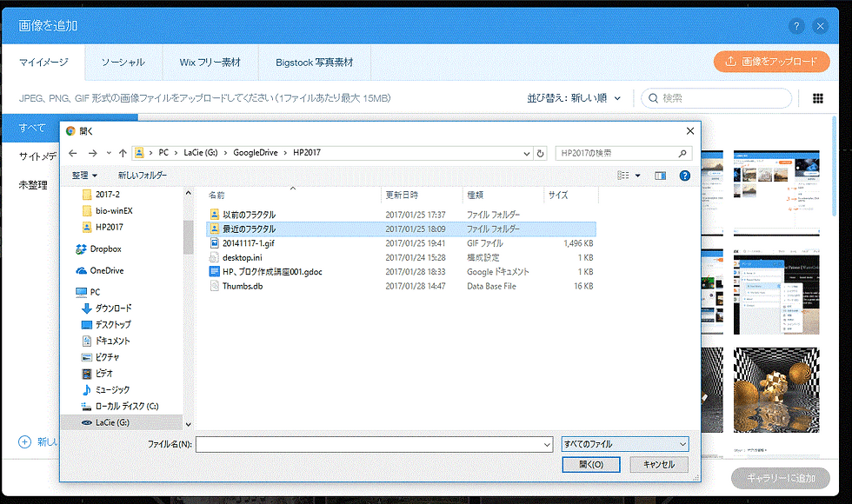
Task: Expand the address bar path dropdown
Action: (x=526, y=154)
